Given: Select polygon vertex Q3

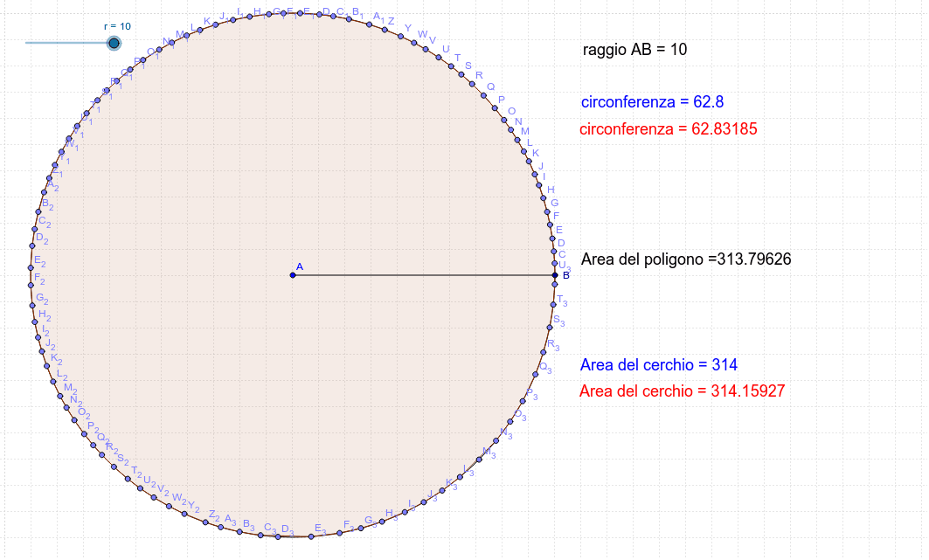Looking at the screenshot, I should [535, 374].
